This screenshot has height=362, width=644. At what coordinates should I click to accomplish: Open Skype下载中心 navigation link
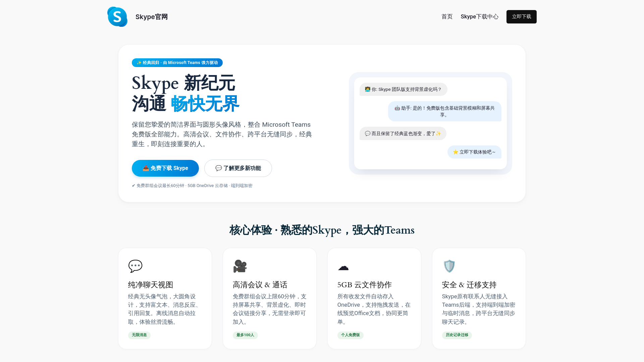coord(479,17)
